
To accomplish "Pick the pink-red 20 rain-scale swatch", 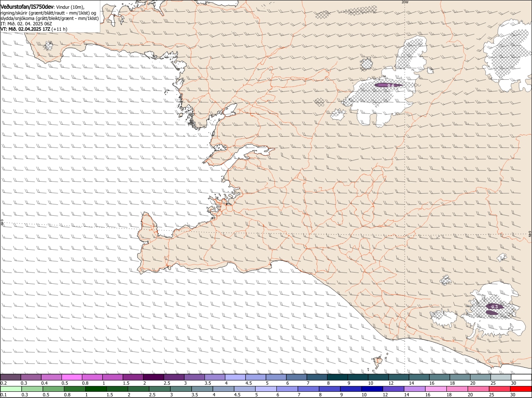I will coord(479,389).
